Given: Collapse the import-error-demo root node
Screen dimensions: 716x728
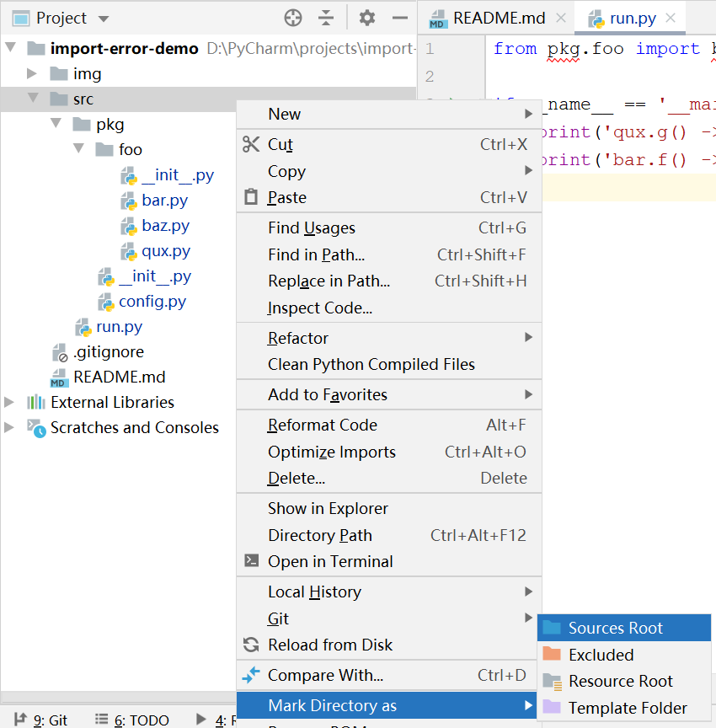Looking at the screenshot, I should [x=10, y=47].
